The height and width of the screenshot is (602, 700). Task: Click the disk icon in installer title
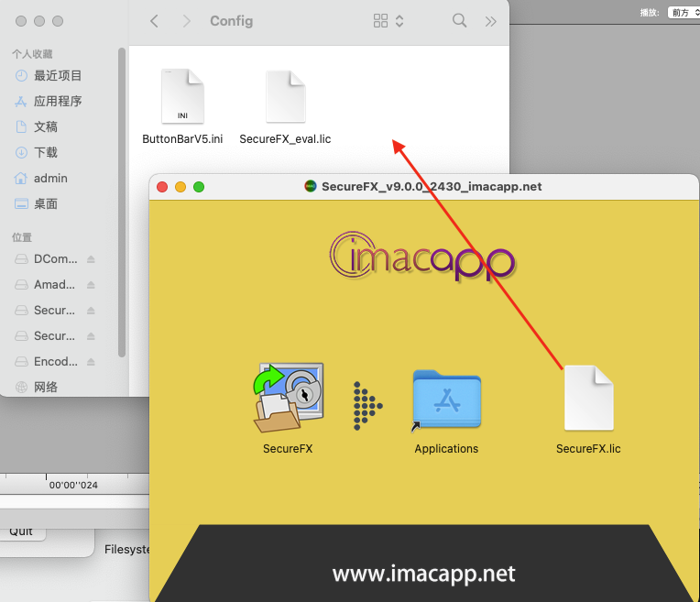(311, 186)
